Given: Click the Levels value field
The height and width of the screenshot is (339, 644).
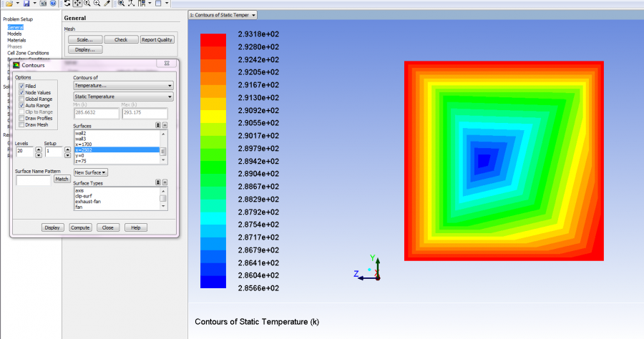Looking at the screenshot, I should coord(24,152).
